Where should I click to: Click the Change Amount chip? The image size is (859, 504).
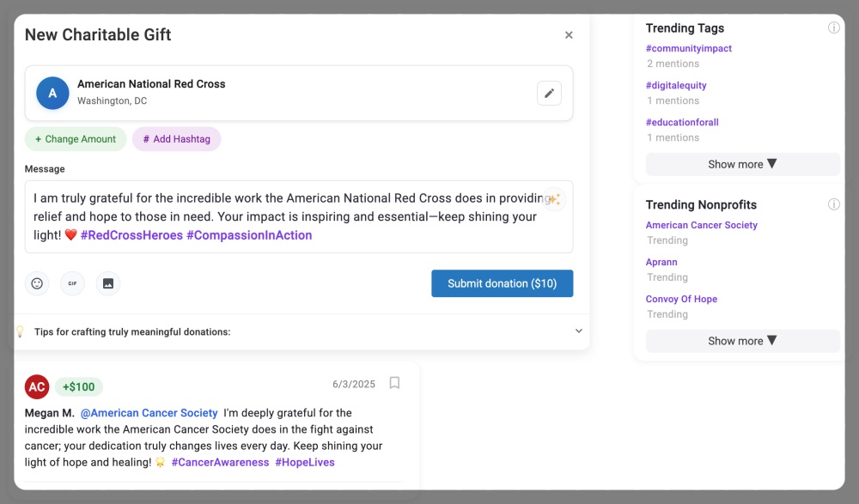point(76,139)
